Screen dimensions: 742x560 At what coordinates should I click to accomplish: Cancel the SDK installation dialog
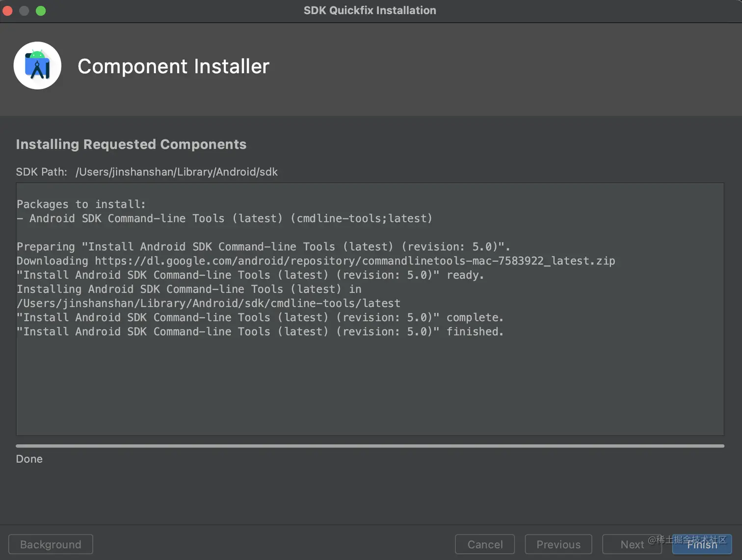(485, 544)
